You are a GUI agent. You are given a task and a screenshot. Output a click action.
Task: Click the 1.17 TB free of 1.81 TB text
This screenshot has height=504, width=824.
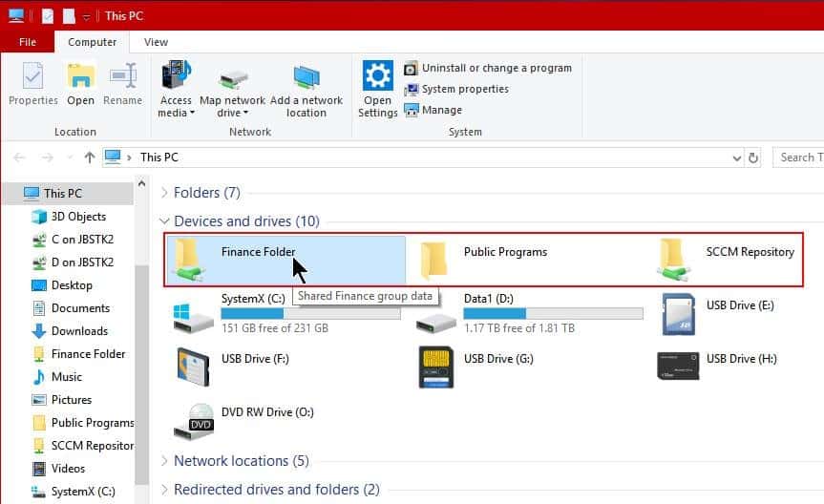pos(519,328)
